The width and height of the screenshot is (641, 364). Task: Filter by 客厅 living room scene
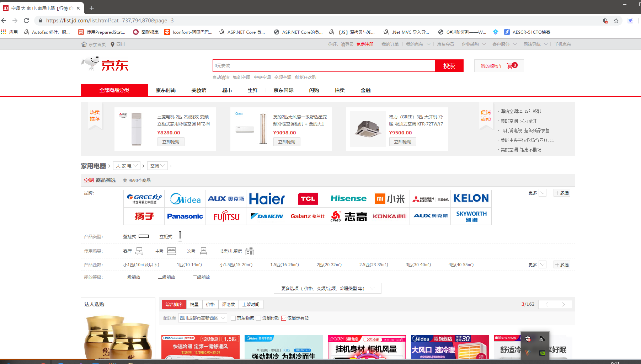pos(133,251)
